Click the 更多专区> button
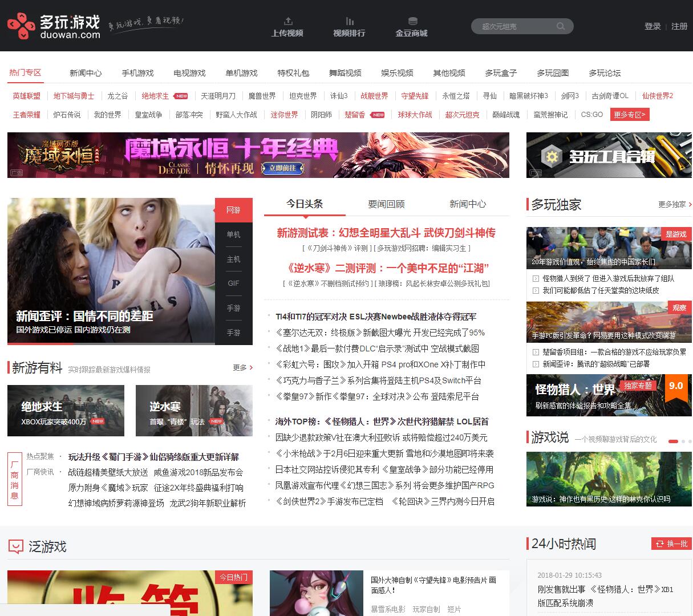 coord(630,115)
